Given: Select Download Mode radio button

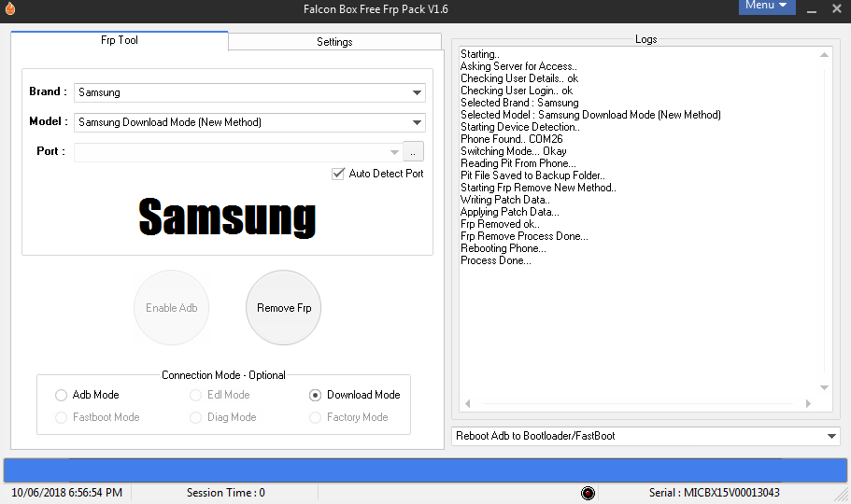Looking at the screenshot, I should [315, 395].
